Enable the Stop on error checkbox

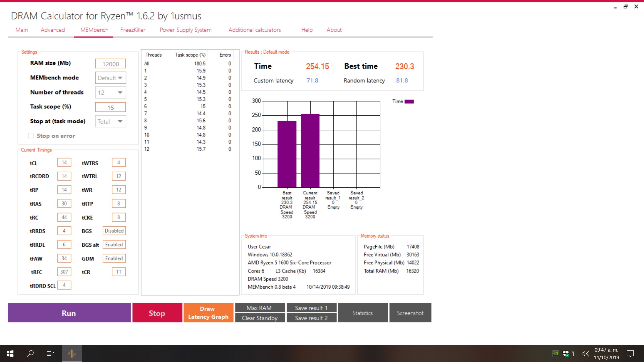[31, 136]
